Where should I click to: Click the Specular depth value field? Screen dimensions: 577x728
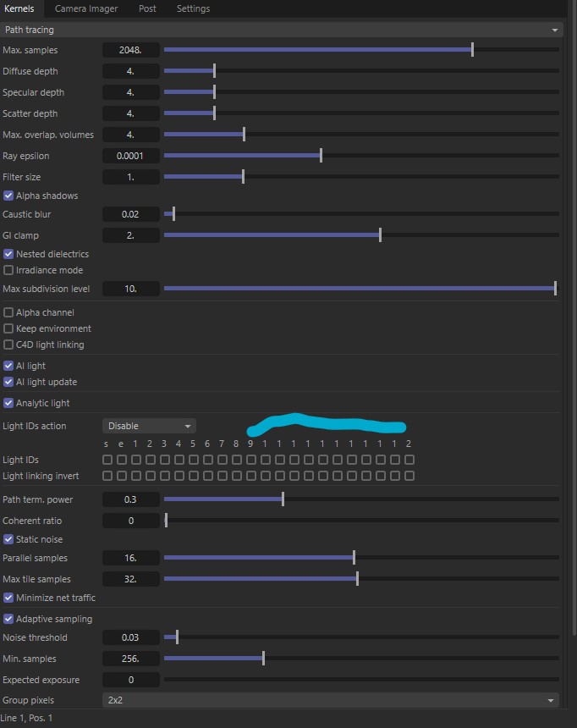[131, 92]
